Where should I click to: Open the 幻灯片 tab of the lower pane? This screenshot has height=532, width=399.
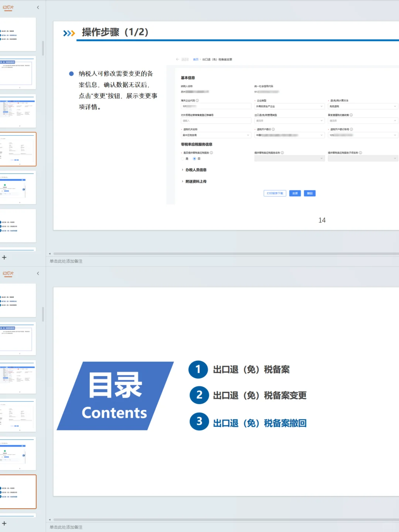[7, 273]
